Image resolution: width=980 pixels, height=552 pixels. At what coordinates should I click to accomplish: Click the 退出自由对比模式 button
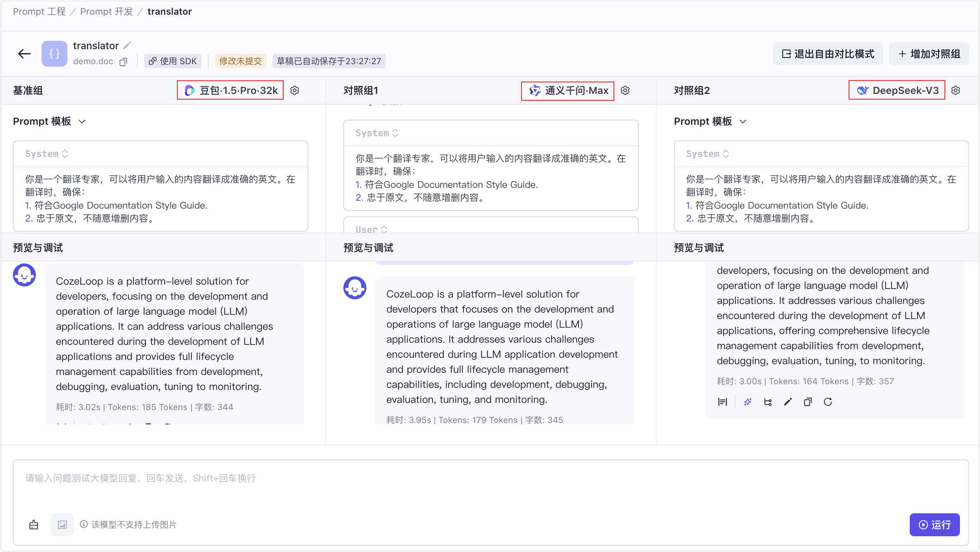[827, 54]
